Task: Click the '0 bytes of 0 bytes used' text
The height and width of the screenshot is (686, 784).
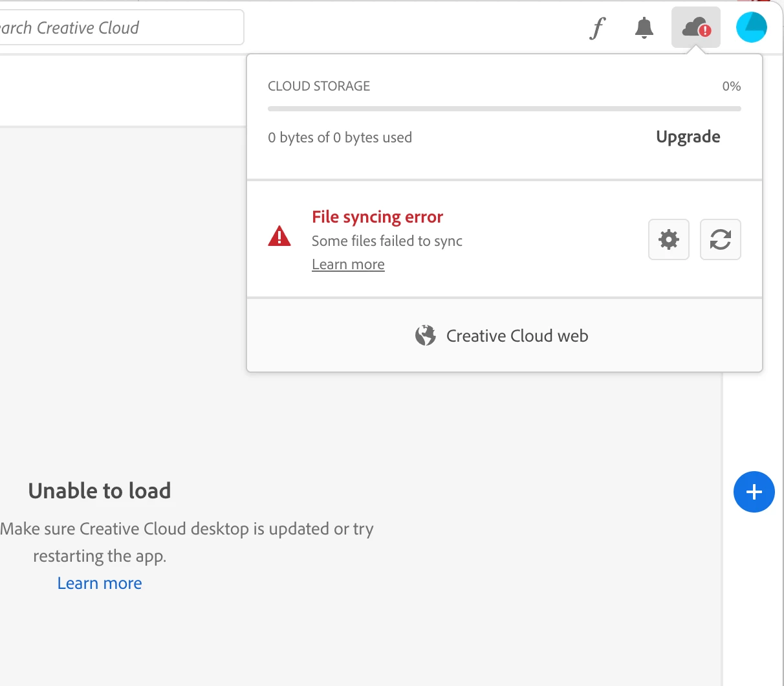Action: click(x=340, y=137)
